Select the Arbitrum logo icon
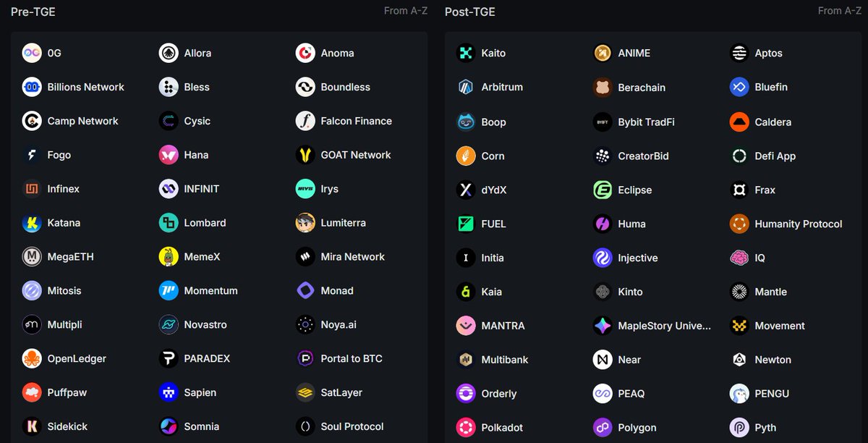This screenshot has width=868, height=443. pos(466,87)
